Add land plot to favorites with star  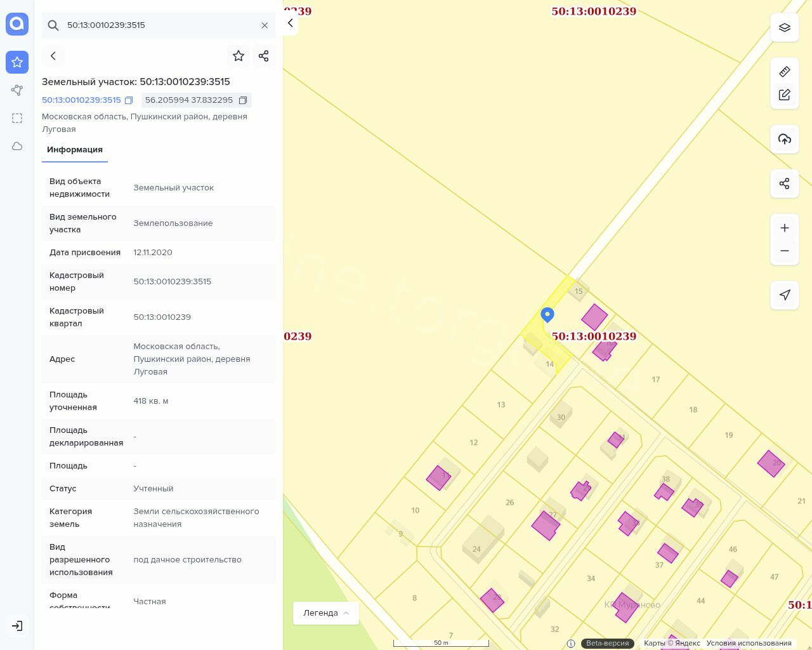tap(239, 56)
